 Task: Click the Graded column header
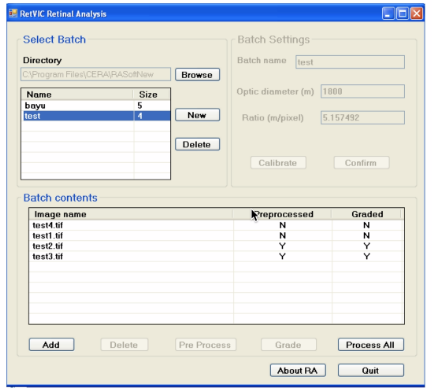[366, 214]
